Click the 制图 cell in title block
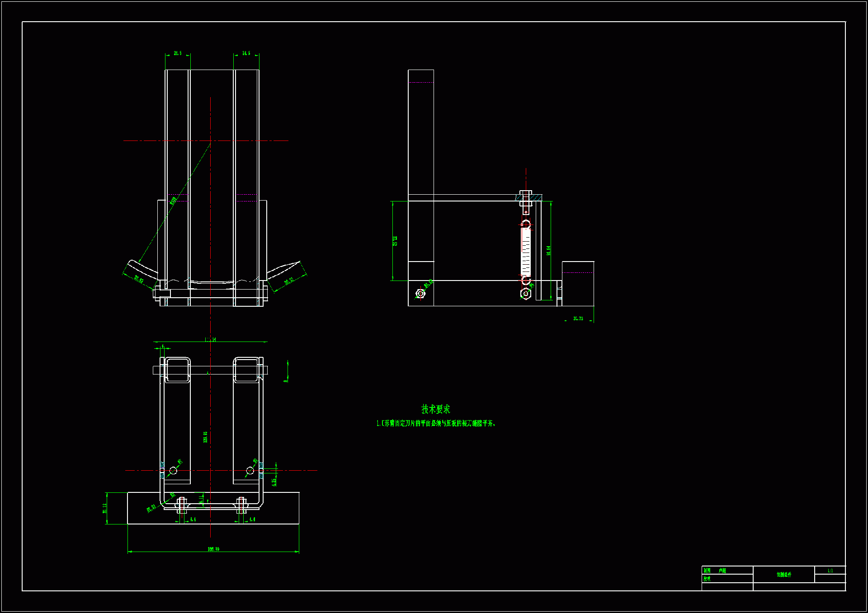 click(707, 571)
